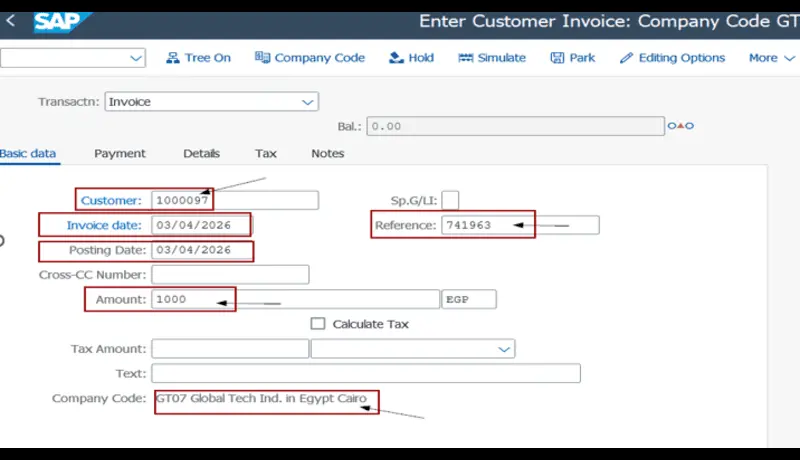Switch to the Payment tab
Viewport: 800px width, 460px height.
point(120,154)
